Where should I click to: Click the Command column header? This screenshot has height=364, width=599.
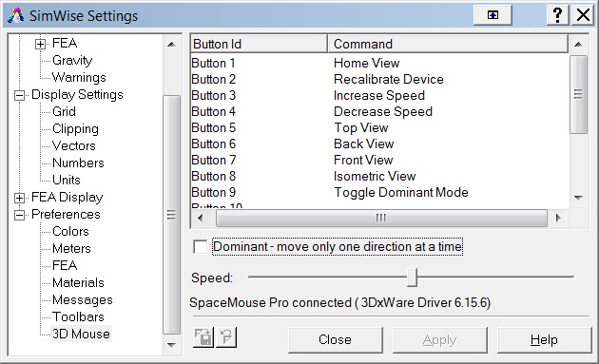click(448, 44)
